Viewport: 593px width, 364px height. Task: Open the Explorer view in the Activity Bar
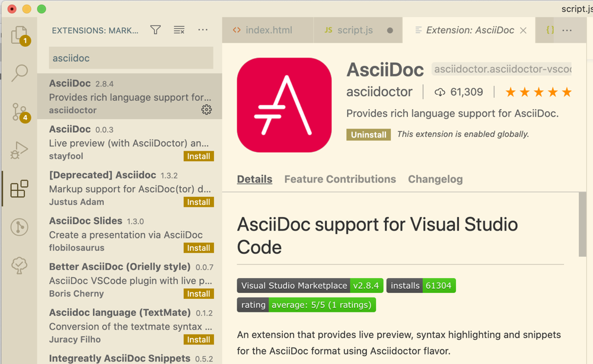point(19,36)
